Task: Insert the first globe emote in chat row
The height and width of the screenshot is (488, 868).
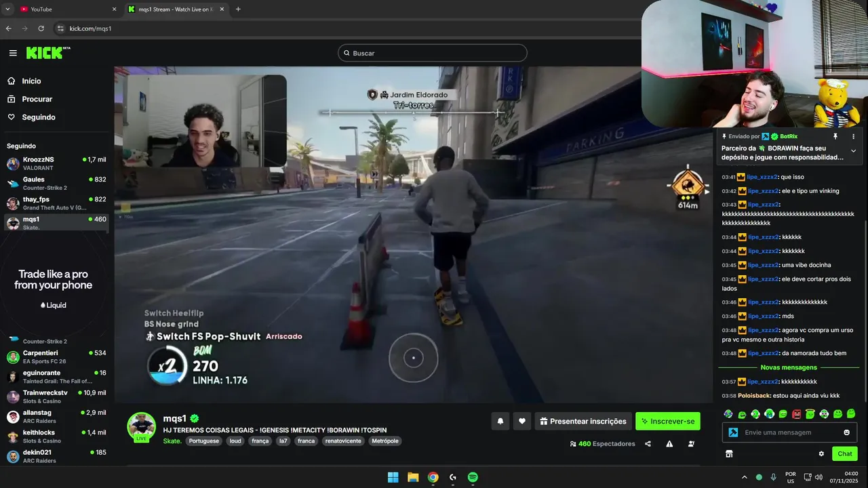Action: click(728, 414)
